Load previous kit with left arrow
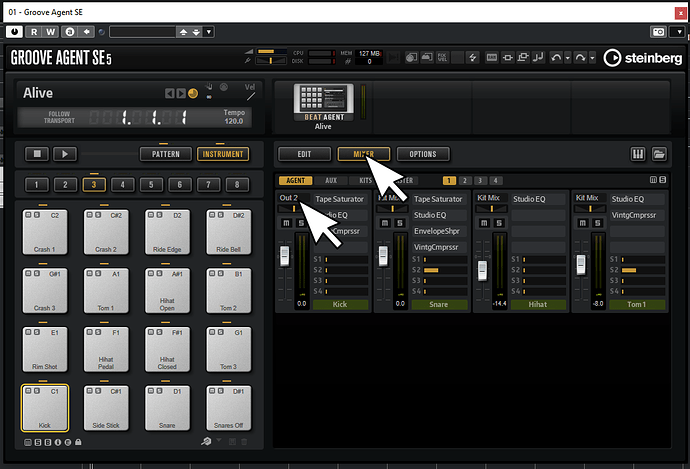Screen dimensions: 690x469 pos(169,93)
